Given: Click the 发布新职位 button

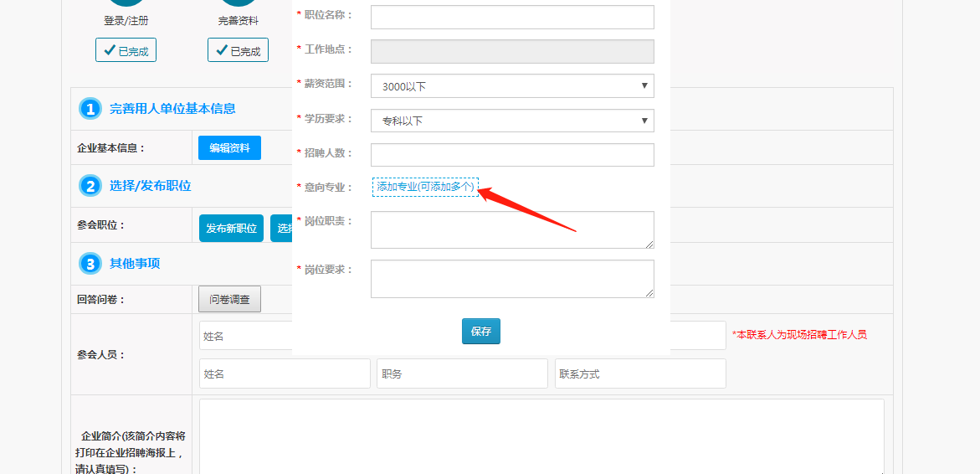Looking at the screenshot, I should (x=231, y=229).
